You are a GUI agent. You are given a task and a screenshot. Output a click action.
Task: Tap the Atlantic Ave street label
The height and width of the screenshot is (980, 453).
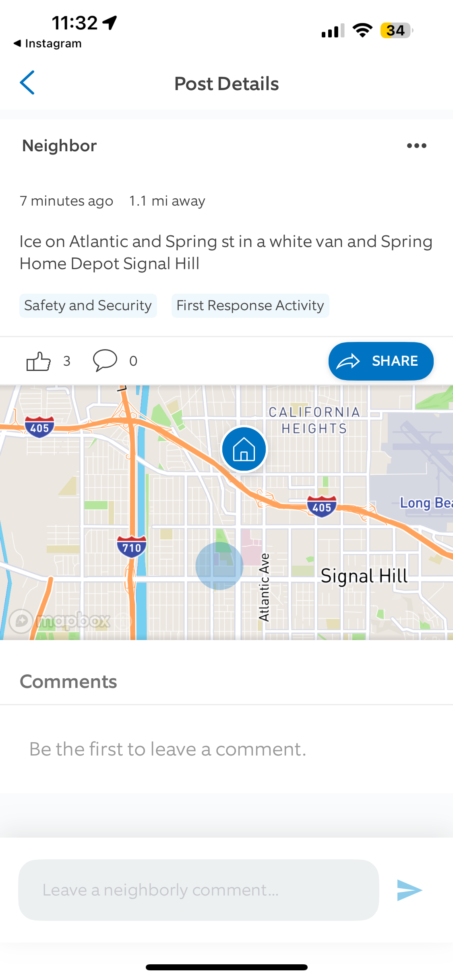[x=264, y=587]
